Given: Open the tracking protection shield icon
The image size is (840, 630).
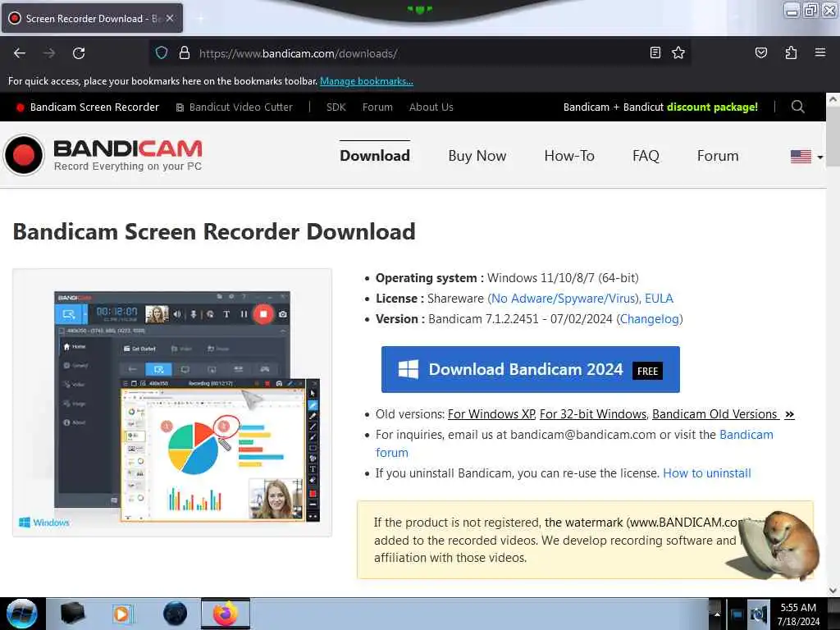Looking at the screenshot, I should tap(162, 53).
